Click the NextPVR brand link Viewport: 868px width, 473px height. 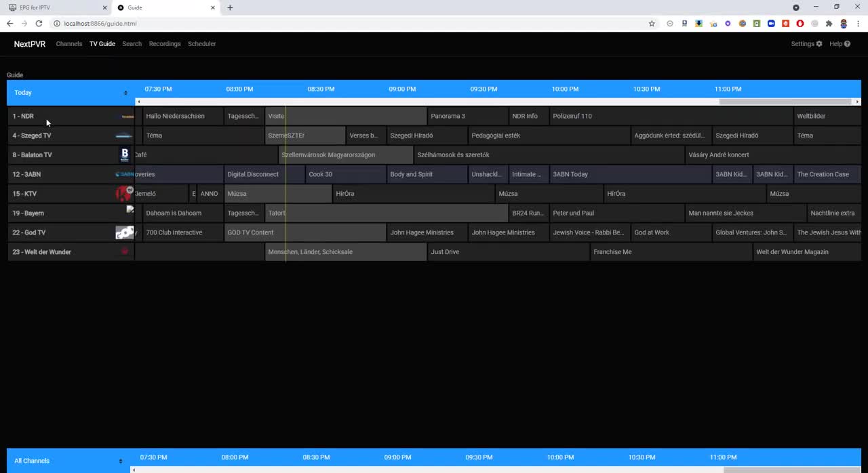pos(30,44)
